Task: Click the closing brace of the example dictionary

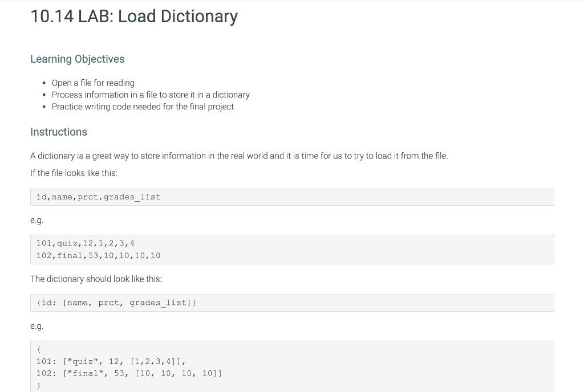Action: click(x=38, y=385)
